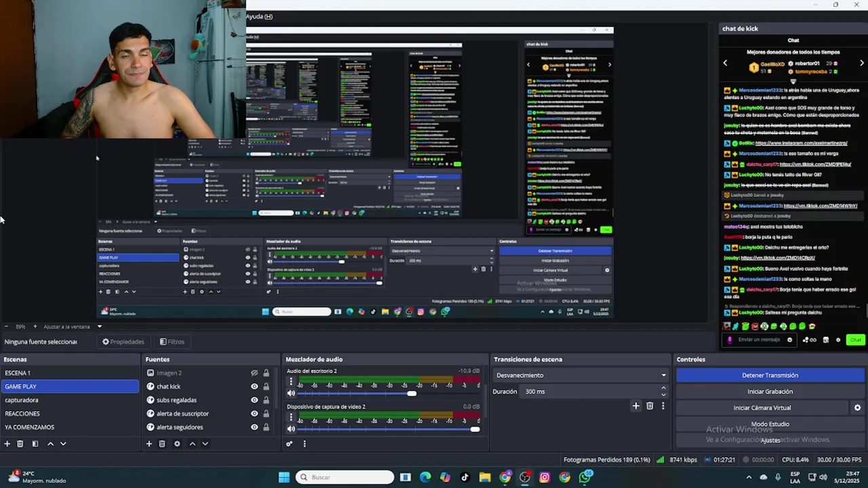
Task: Open options menu for Dispositivo de captura de video 2
Action: (x=291, y=418)
